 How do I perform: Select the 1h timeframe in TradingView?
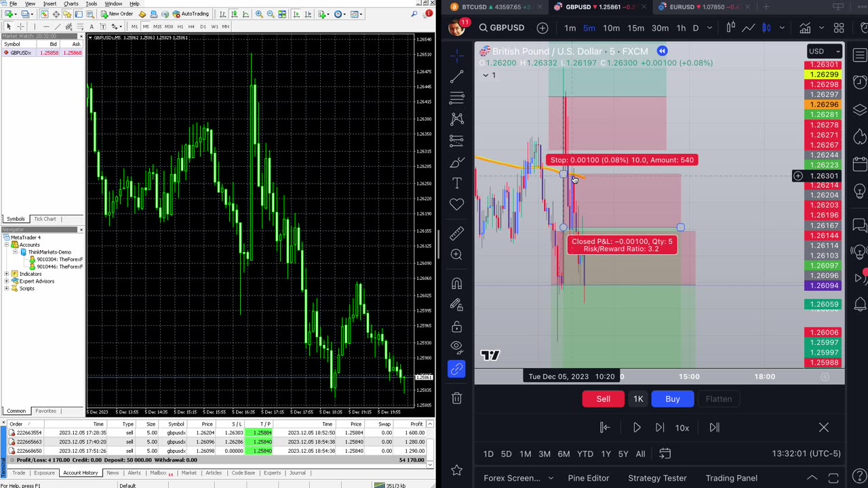click(x=681, y=28)
